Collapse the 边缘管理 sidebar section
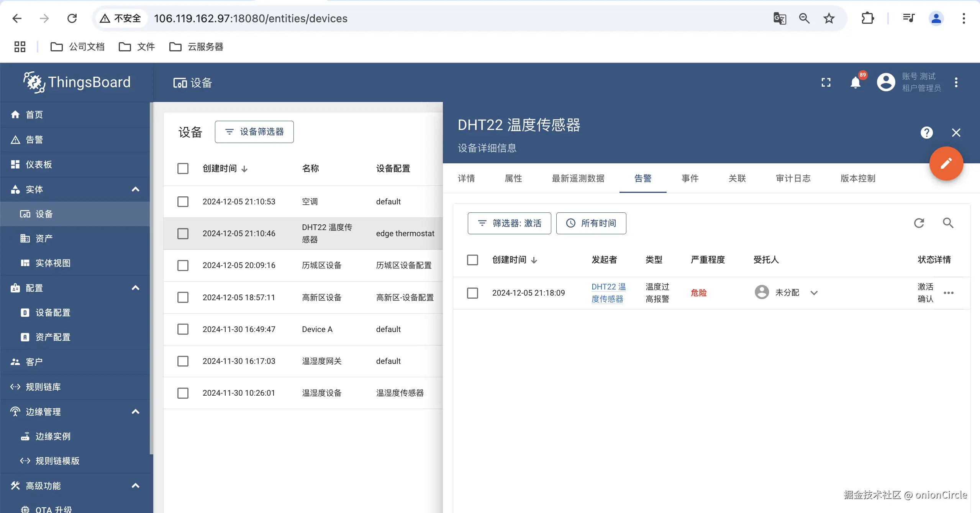Viewport: 980px width, 513px height. point(135,412)
